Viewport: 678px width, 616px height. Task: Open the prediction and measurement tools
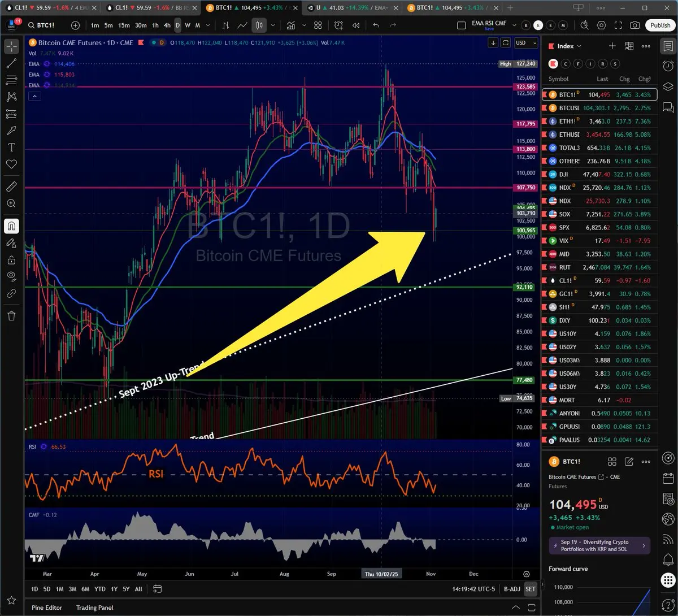pyautogui.click(x=11, y=114)
